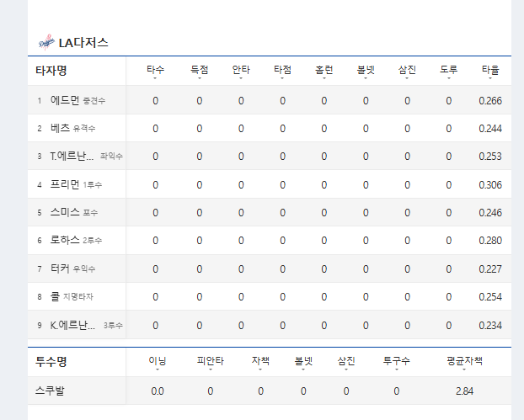Click batting average 0.234
Image resolution: width=524 pixels, height=420 pixels.
pyautogui.click(x=490, y=325)
